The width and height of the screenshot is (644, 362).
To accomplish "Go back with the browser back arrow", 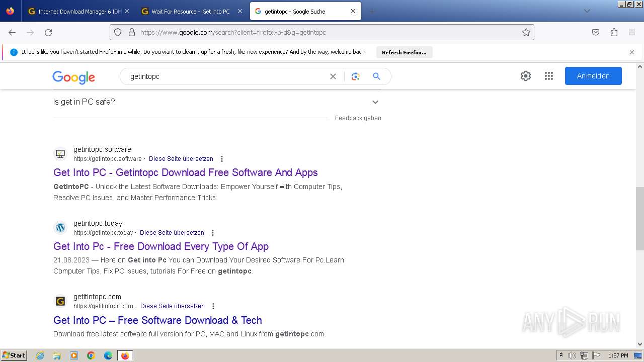I will [x=12, y=32].
